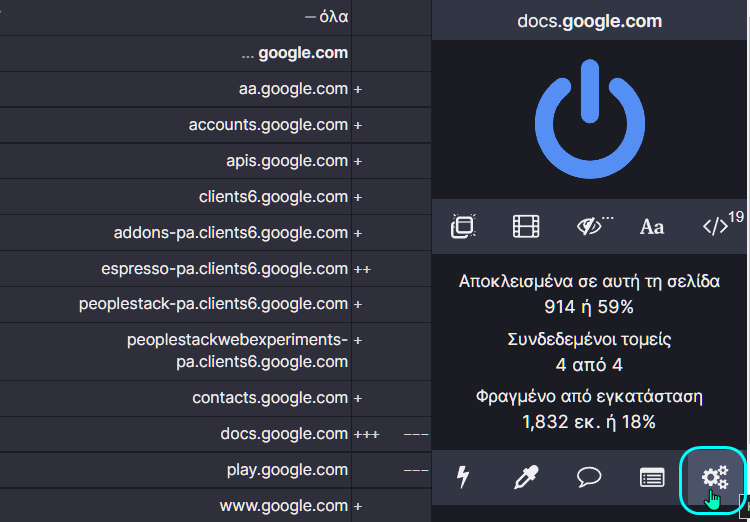Click the docs.google.com popup header
750x522 pixels.
(589, 21)
